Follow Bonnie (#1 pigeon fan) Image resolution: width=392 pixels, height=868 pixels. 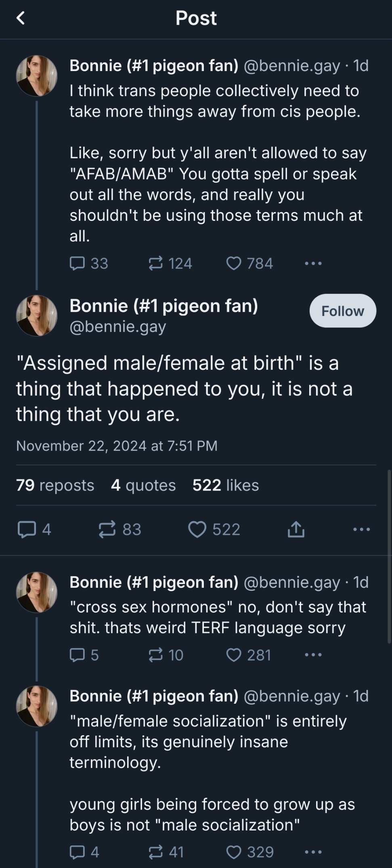[343, 311]
